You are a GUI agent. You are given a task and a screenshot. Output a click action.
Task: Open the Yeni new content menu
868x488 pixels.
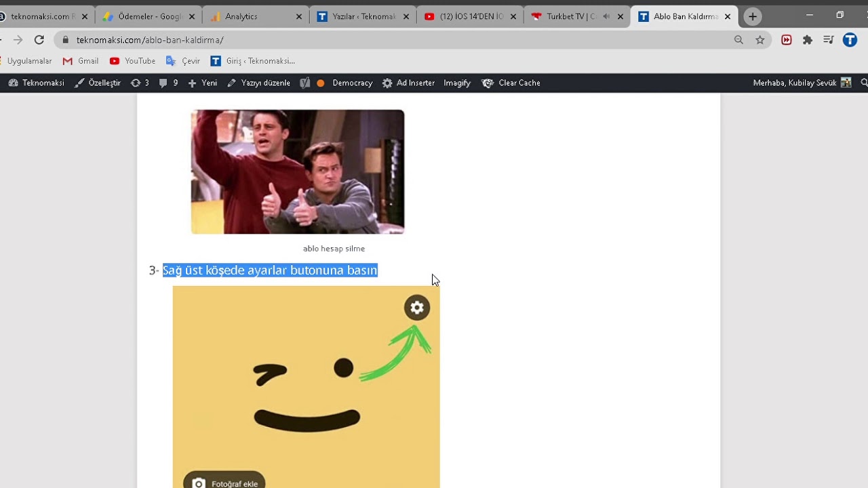(x=203, y=83)
